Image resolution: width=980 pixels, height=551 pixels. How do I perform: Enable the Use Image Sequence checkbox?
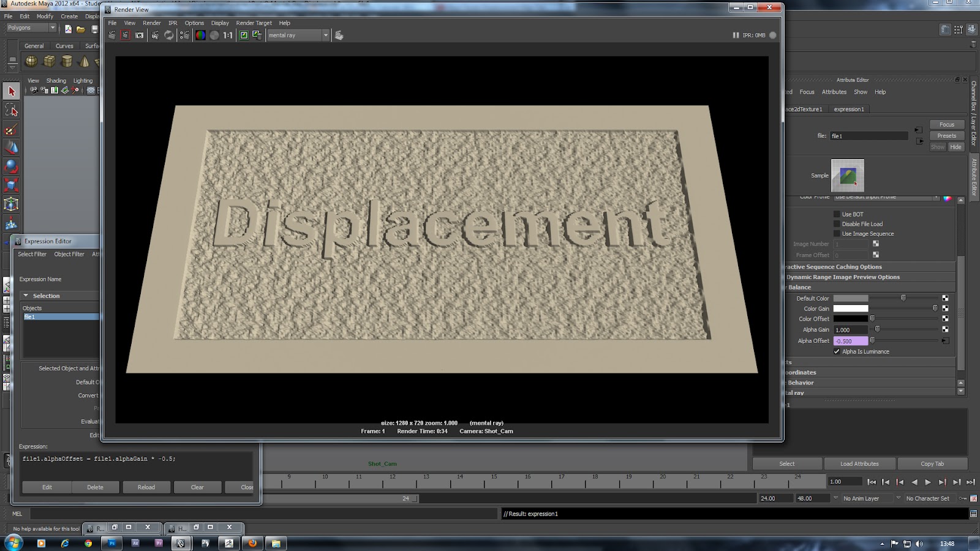837,233
